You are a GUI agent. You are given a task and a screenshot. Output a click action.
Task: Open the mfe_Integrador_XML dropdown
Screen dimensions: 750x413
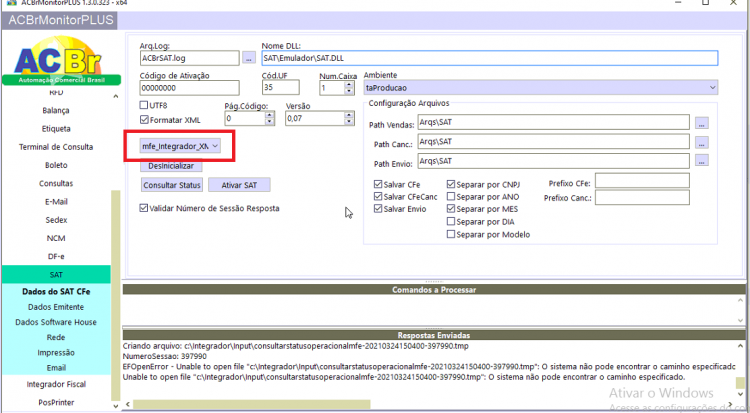tap(180, 146)
